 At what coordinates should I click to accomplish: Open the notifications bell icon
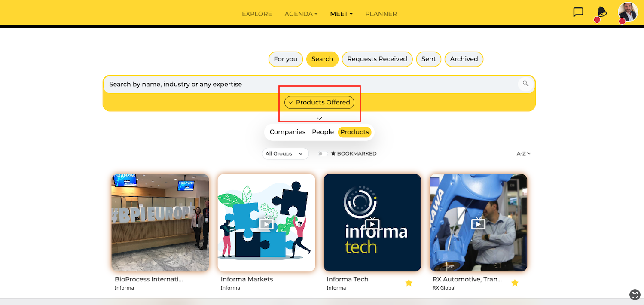(602, 12)
